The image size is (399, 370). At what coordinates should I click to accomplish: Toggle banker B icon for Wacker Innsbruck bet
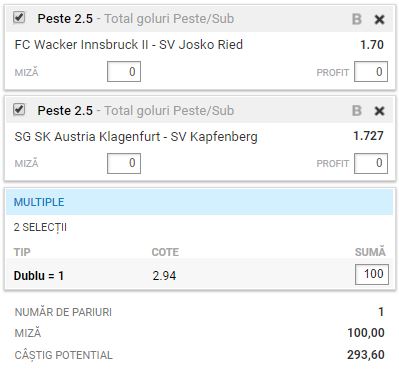(x=357, y=19)
